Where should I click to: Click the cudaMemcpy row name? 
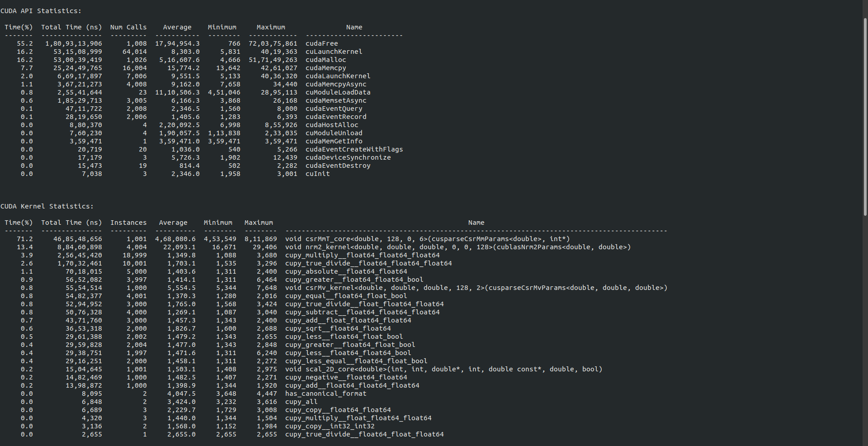[x=326, y=68]
